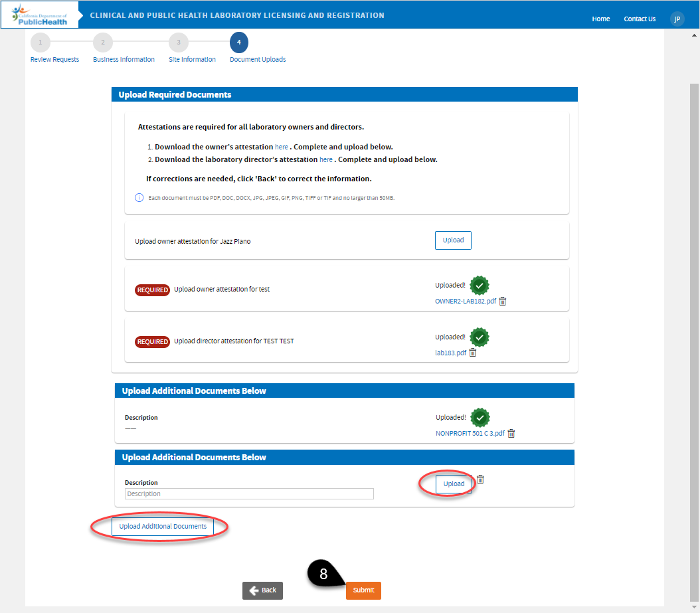Click the green checkmark for director attestation
This screenshot has width=700, height=613.
click(x=480, y=337)
